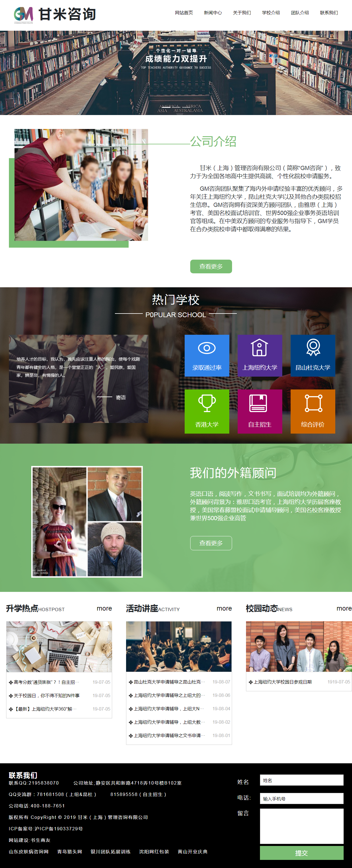Open the 联系我们 navigation item
This screenshot has width=352, height=868.
point(329,13)
